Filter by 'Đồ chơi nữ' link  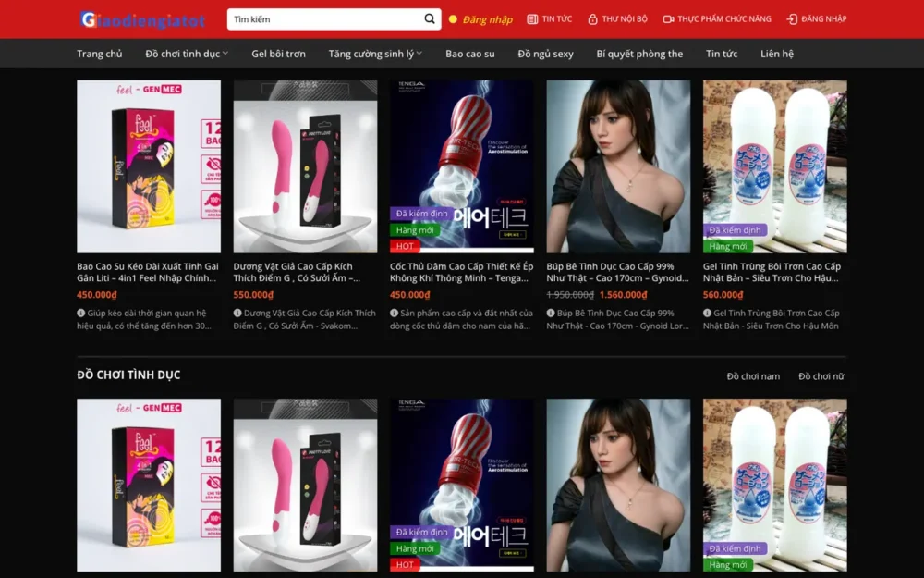(821, 376)
